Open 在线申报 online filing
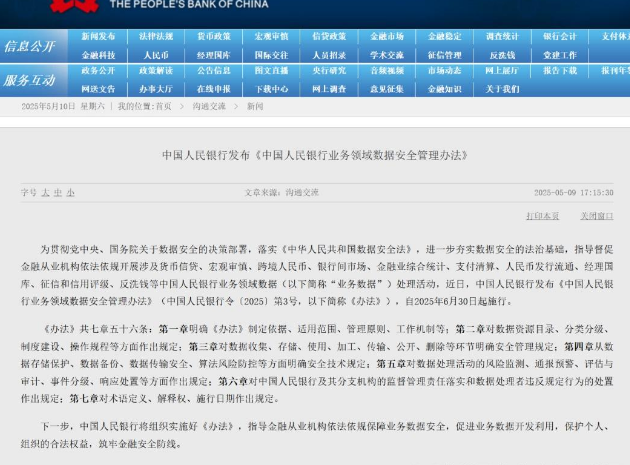 214,89
